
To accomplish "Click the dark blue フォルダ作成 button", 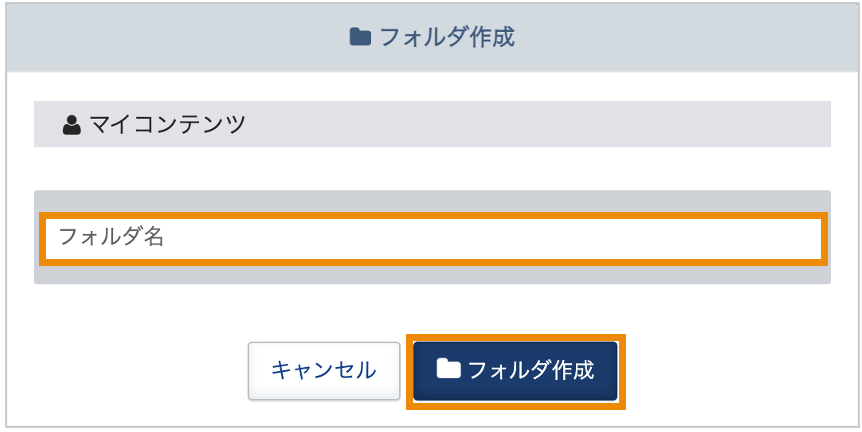I will pos(515,371).
